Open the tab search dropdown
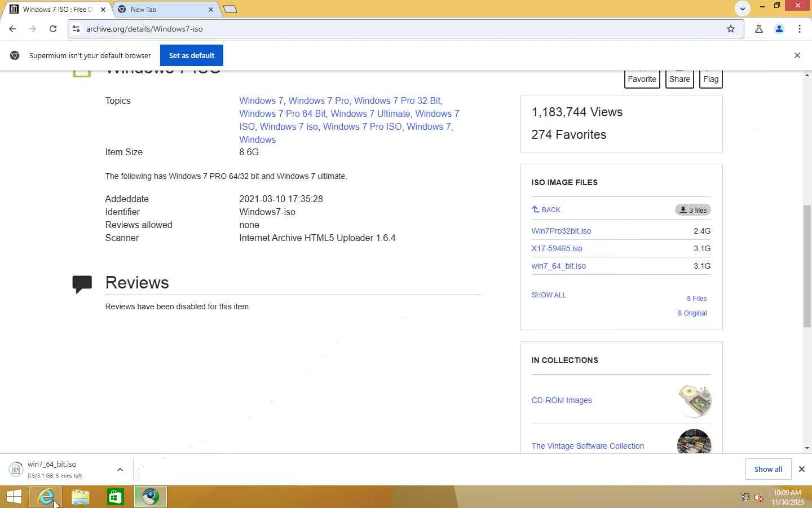 click(743, 8)
